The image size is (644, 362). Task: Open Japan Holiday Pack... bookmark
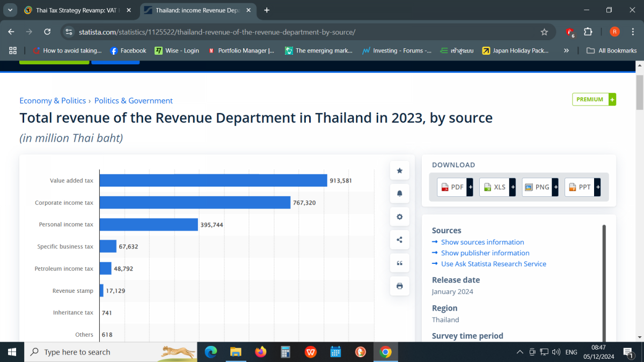(515, 50)
